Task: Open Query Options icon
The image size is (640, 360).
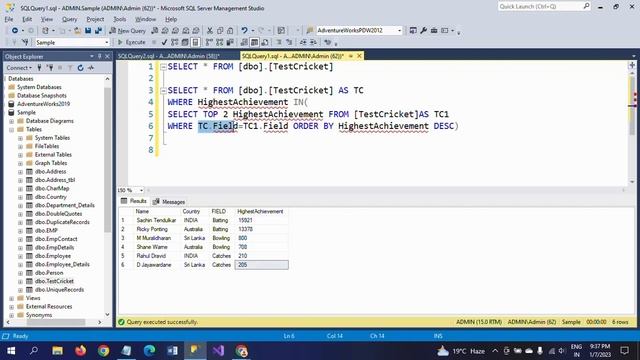Action: tap(185, 42)
